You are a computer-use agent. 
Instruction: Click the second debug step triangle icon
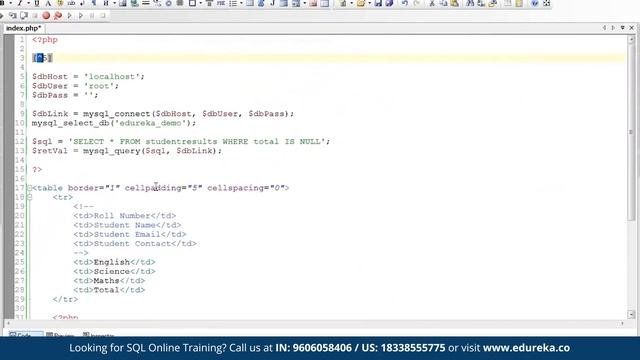tap(81, 16)
